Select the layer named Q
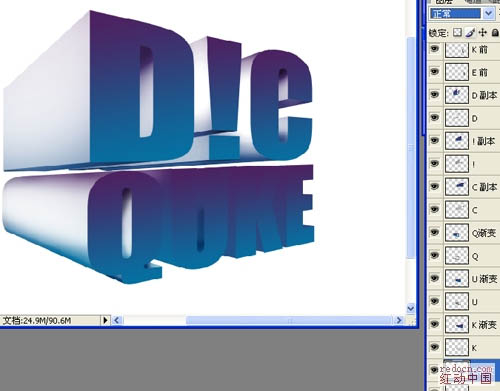The width and height of the screenshot is (500, 391). 463,256
